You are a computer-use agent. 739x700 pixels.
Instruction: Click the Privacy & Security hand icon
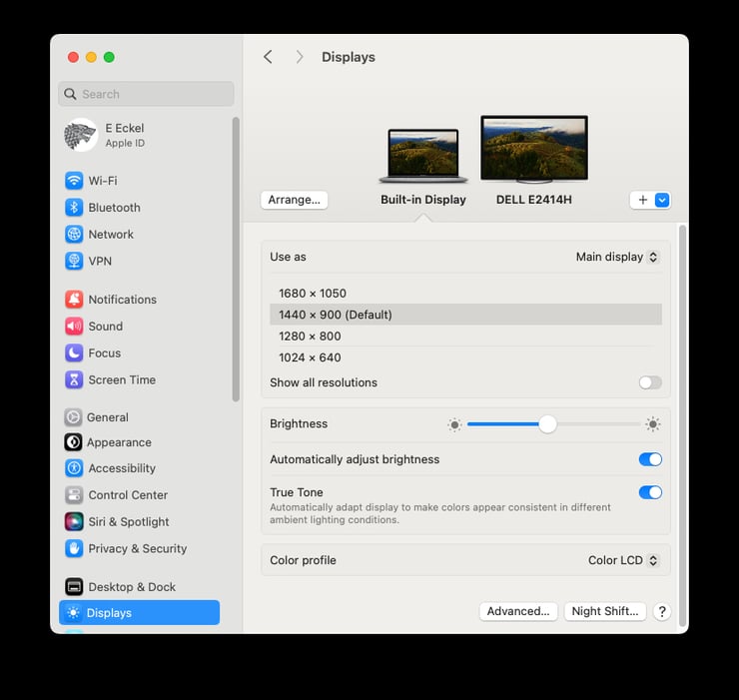[74, 549]
